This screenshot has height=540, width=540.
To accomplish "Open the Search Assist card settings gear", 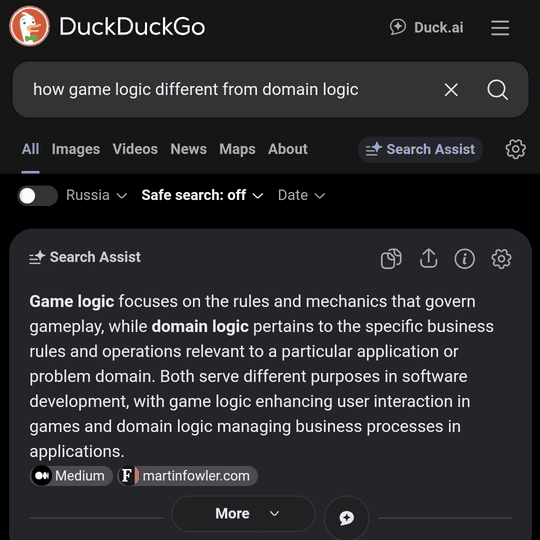I will tap(501, 259).
